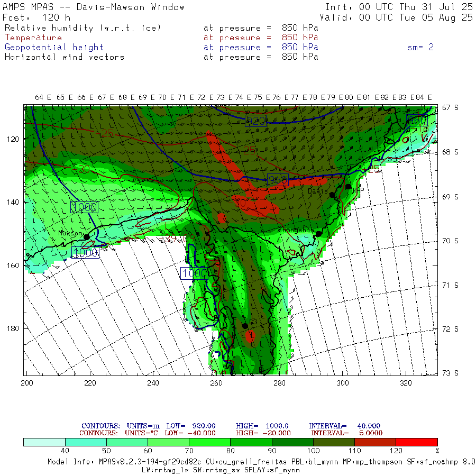476x476 pixels.
Task: Click the '180' grid label on left axis
Action: coord(13,328)
